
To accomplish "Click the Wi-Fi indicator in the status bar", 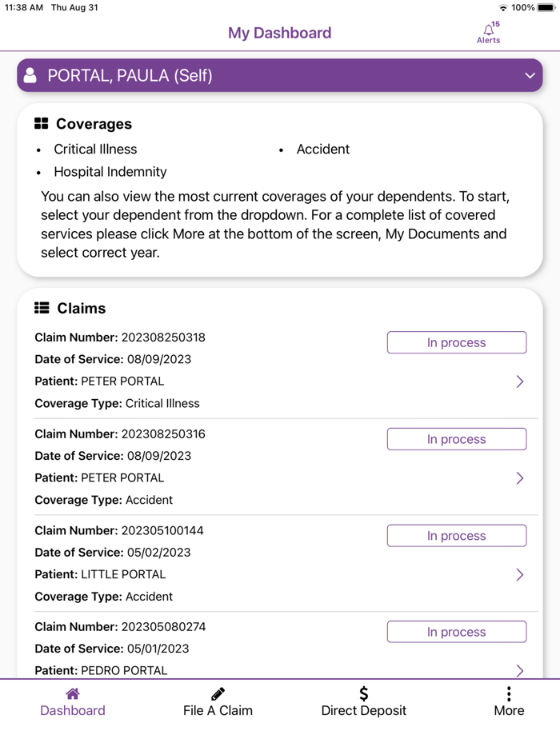I will tap(502, 7).
